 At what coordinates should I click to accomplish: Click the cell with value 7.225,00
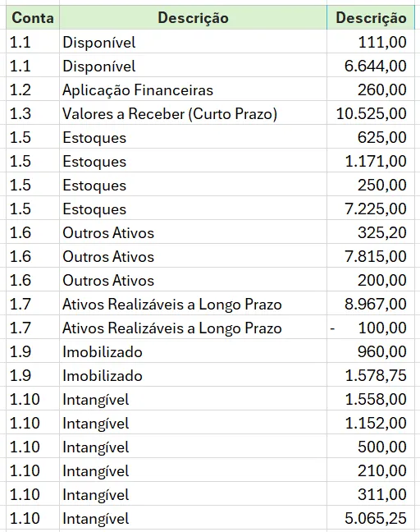(371, 208)
